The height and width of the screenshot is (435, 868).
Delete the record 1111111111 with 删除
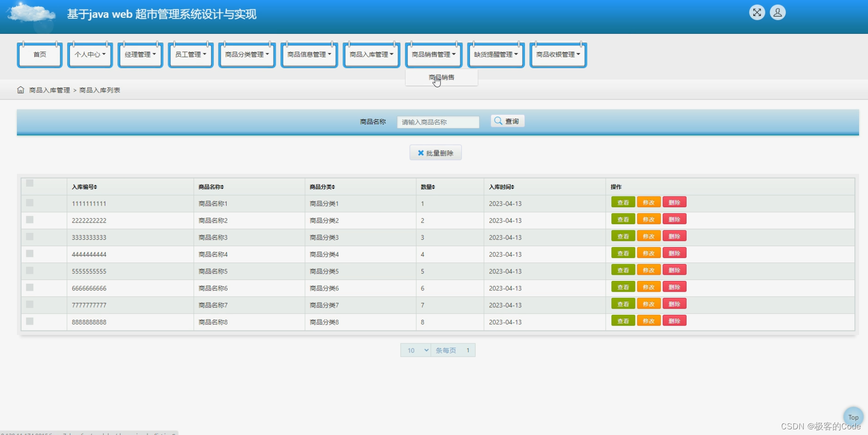(x=674, y=202)
